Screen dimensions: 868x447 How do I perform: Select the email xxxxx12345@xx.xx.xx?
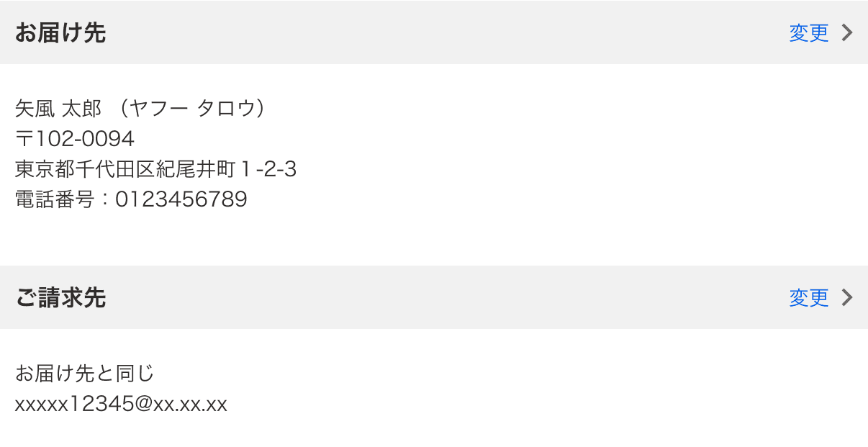click(121, 405)
